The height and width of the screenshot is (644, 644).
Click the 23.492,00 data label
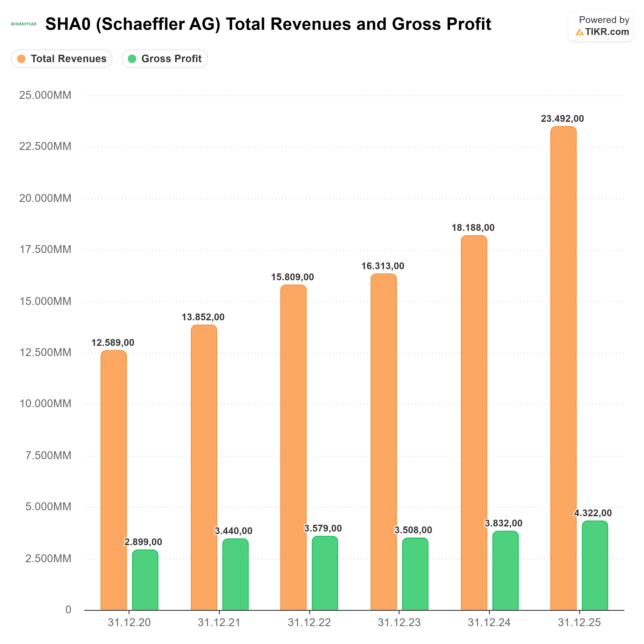click(562, 119)
